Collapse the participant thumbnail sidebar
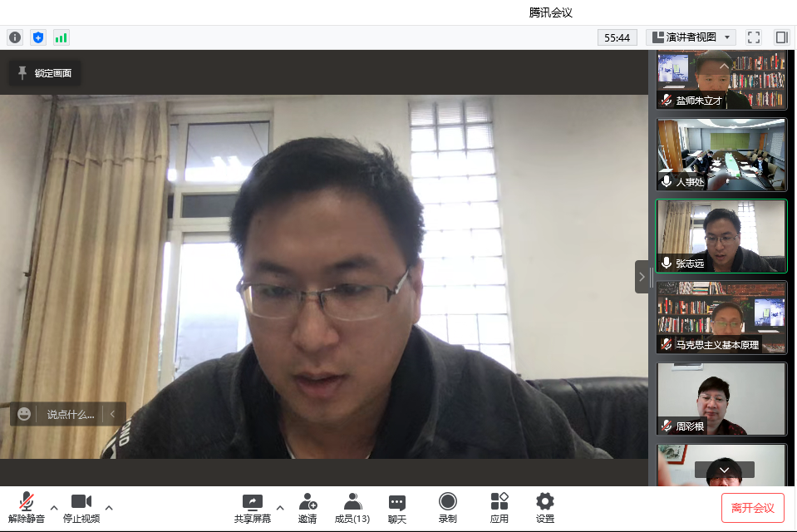Image resolution: width=797 pixels, height=532 pixels. [642, 277]
